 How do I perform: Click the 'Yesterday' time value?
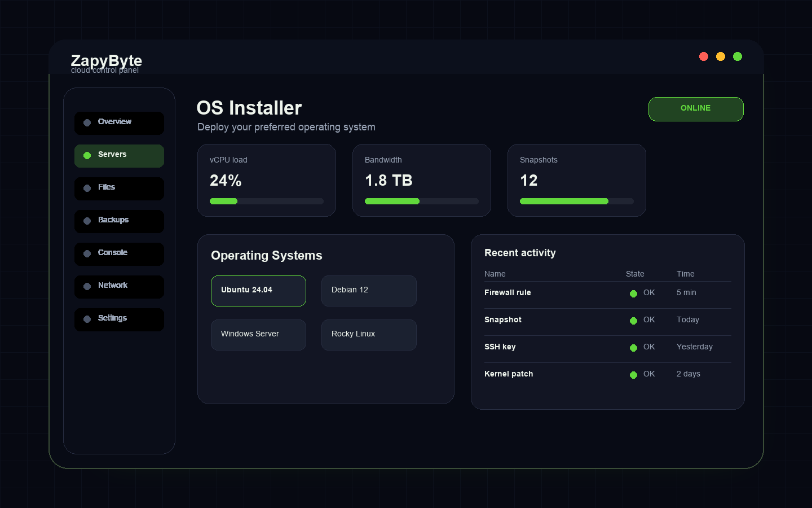click(x=695, y=347)
